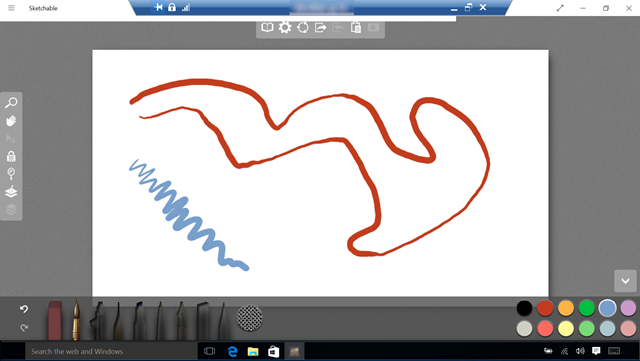Undo the last stroke

24,309
